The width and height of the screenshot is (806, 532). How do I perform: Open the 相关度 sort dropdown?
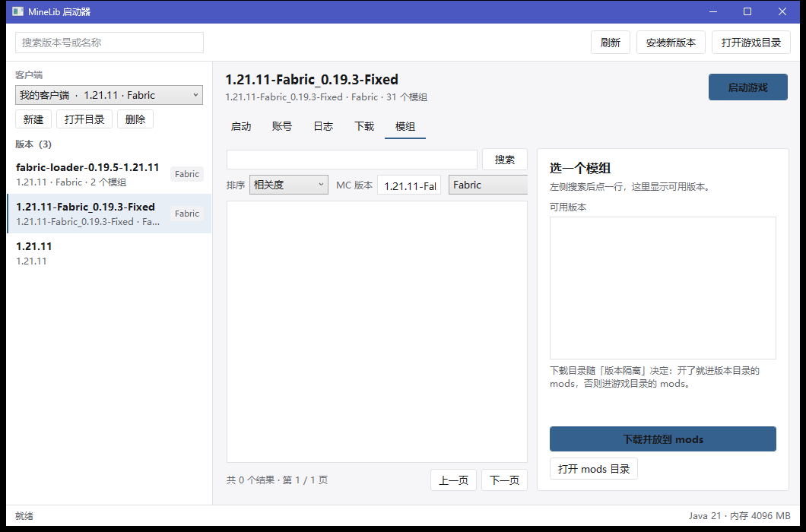[289, 185]
